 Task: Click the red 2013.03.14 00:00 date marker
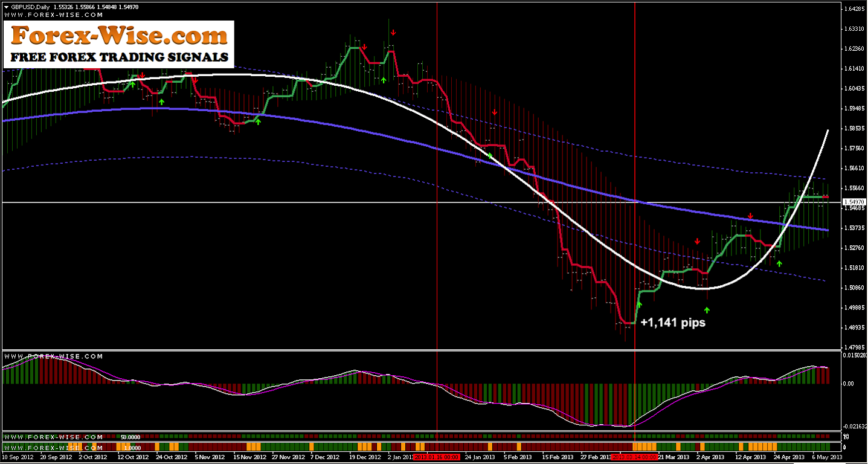click(634, 457)
